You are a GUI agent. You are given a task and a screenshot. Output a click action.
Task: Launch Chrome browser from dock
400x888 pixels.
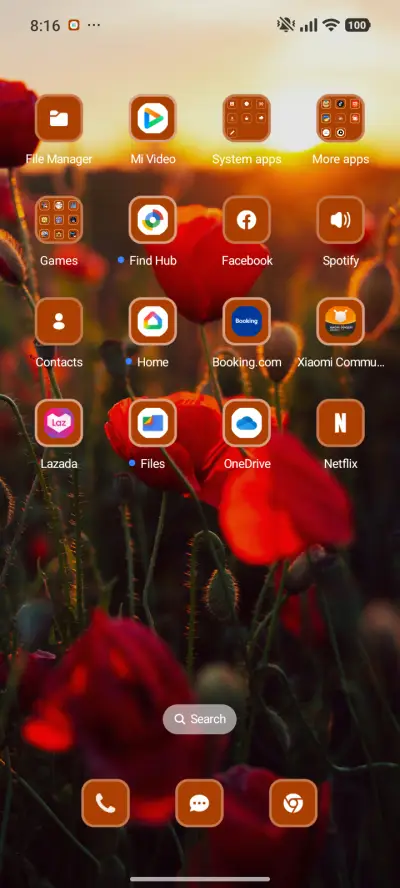coord(293,803)
